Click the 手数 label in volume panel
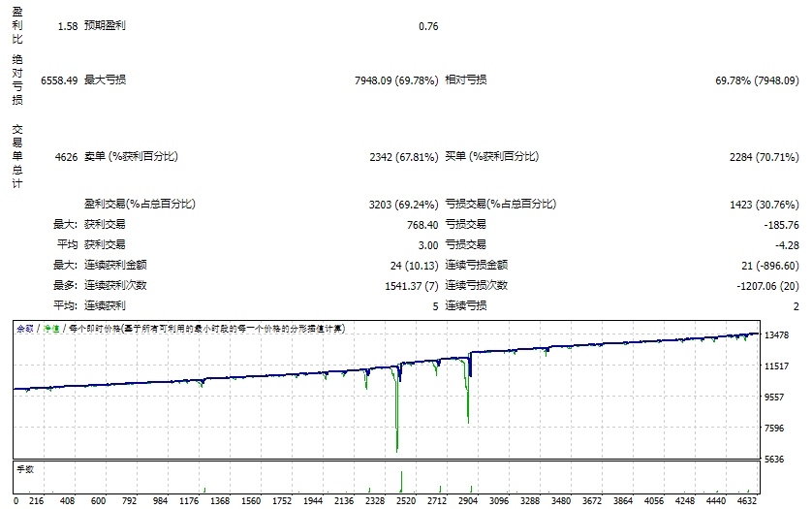This screenshot has height=509, width=812. [25, 469]
